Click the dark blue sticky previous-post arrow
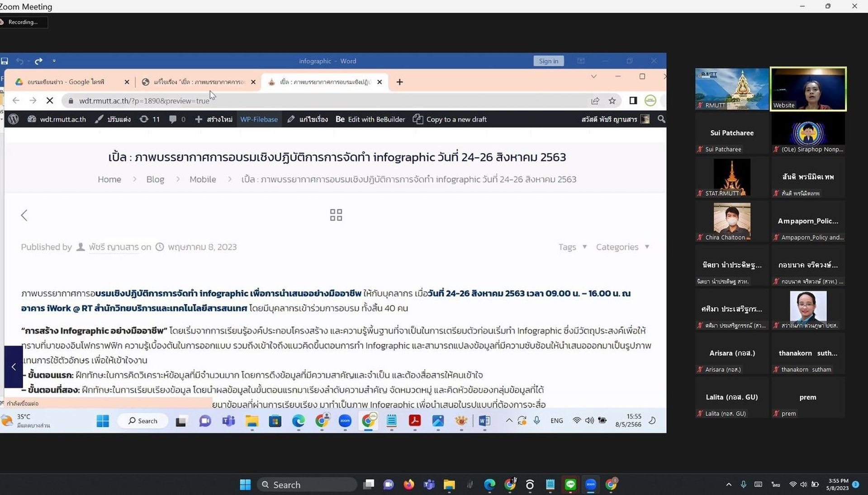Screen dimensions: 868x495 [14, 367]
